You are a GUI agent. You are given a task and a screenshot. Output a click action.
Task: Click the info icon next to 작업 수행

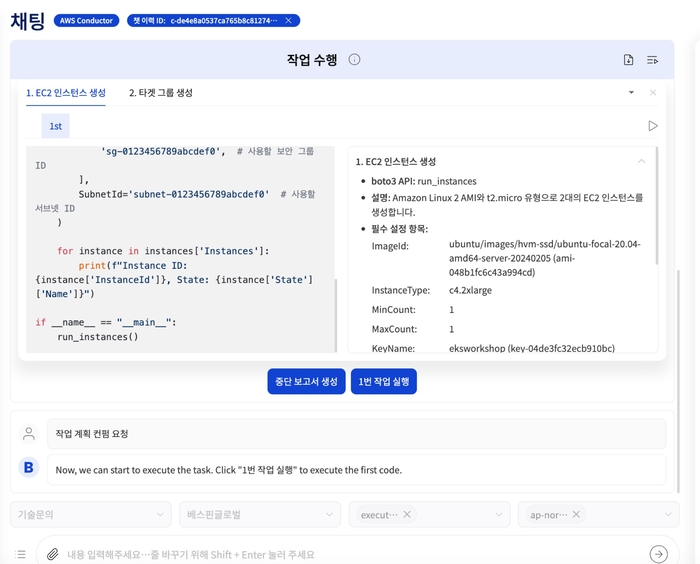coord(354,60)
